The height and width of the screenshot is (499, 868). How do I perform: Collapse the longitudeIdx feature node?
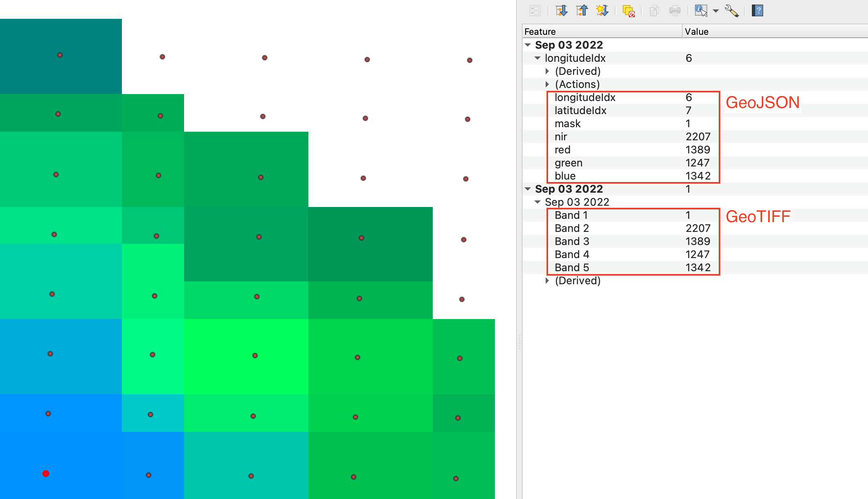coord(537,58)
